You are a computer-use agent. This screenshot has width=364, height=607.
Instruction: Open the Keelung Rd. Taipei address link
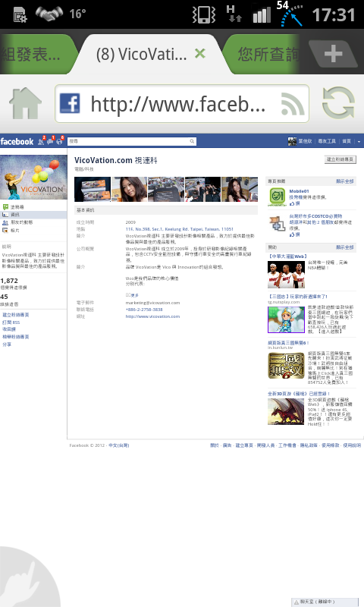tap(180, 229)
